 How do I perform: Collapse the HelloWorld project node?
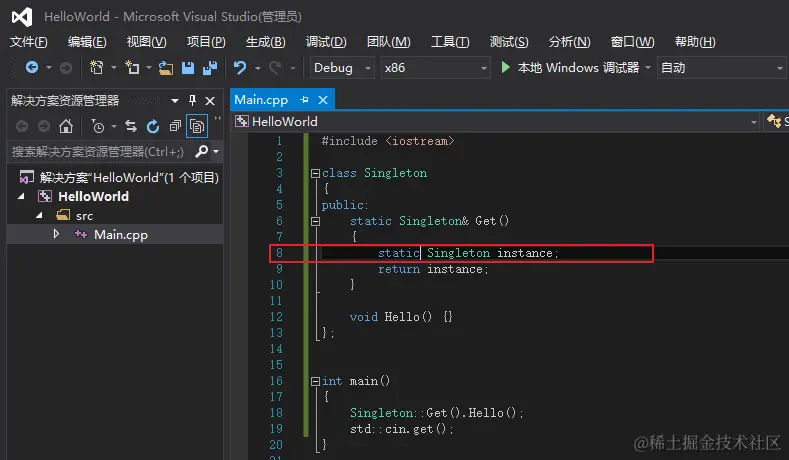point(21,196)
